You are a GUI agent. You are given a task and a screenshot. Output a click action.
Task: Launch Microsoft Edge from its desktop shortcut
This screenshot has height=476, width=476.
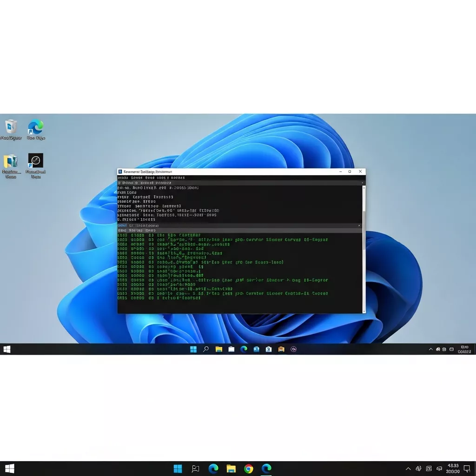click(36, 126)
